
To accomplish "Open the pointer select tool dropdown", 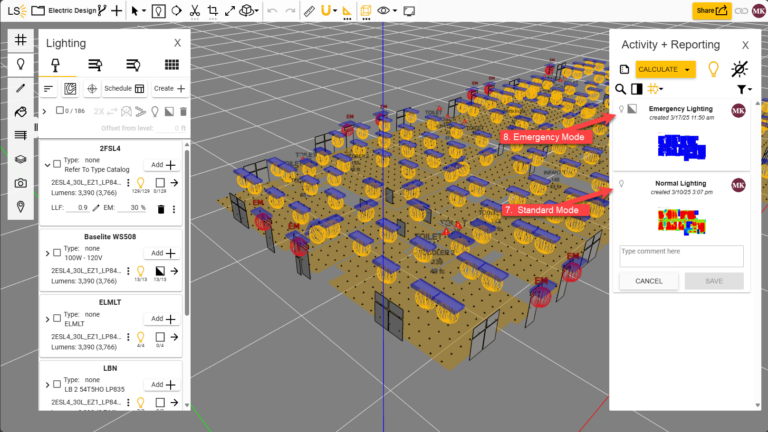I will coord(137,10).
